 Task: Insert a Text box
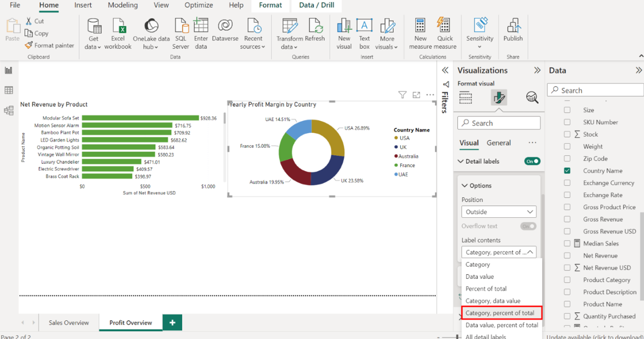(364, 33)
